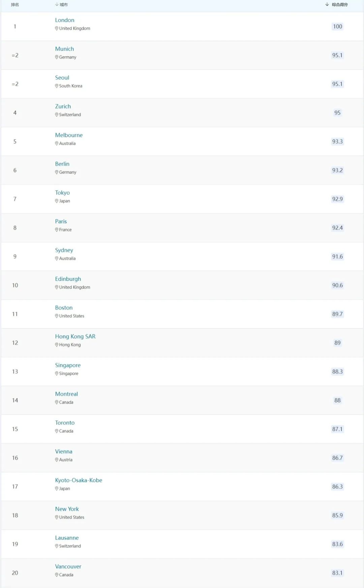Sort by city column arrow
364x588 pixels.
click(x=57, y=5)
